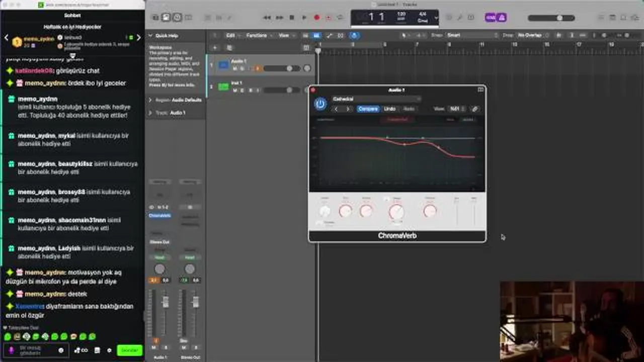
Task: Rewind the Logic transport
Action: tap(267, 18)
